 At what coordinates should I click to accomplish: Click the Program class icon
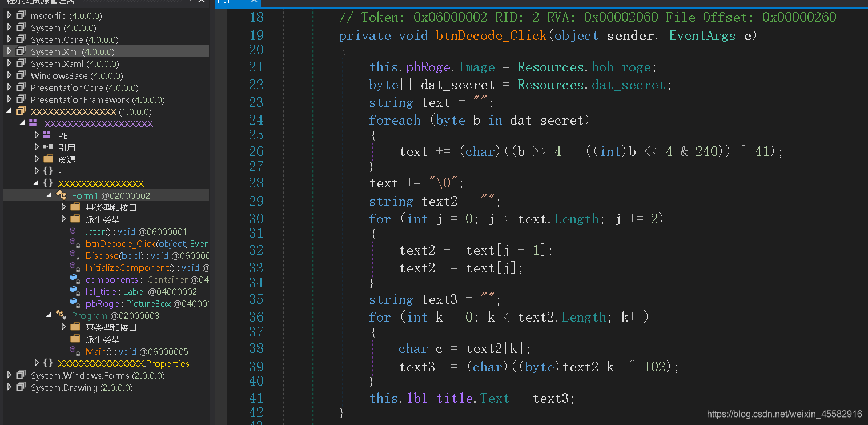pos(62,315)
